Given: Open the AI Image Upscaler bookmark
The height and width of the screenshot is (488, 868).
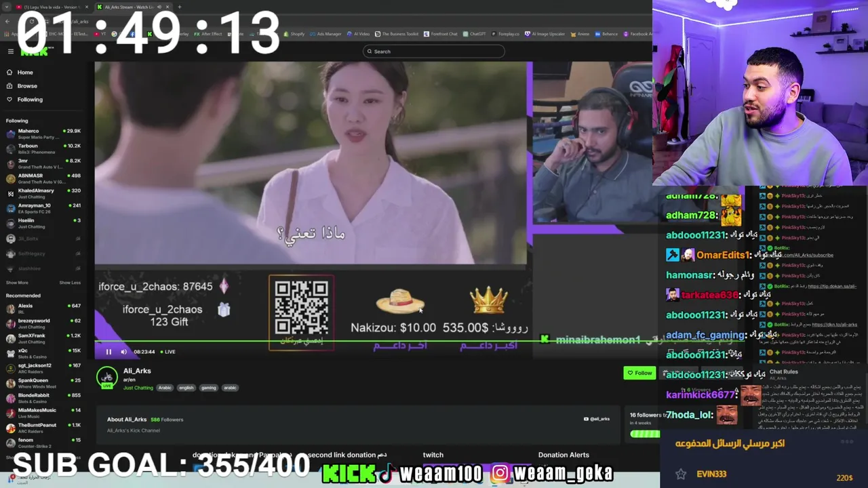Looking at the screenshot, I should 546,34.
